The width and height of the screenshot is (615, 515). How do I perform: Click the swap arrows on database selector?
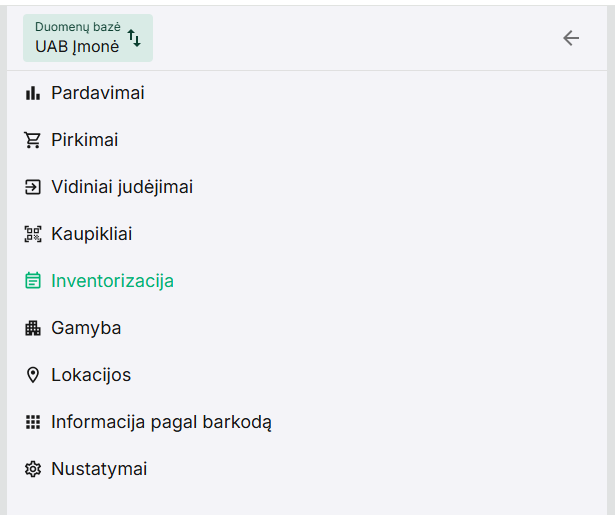[x=134, y=38]
